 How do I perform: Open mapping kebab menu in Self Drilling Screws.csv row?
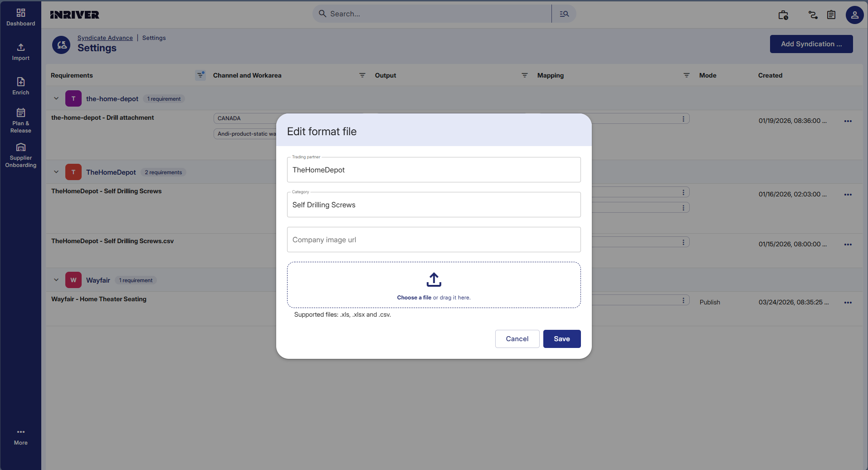point(683,242)
